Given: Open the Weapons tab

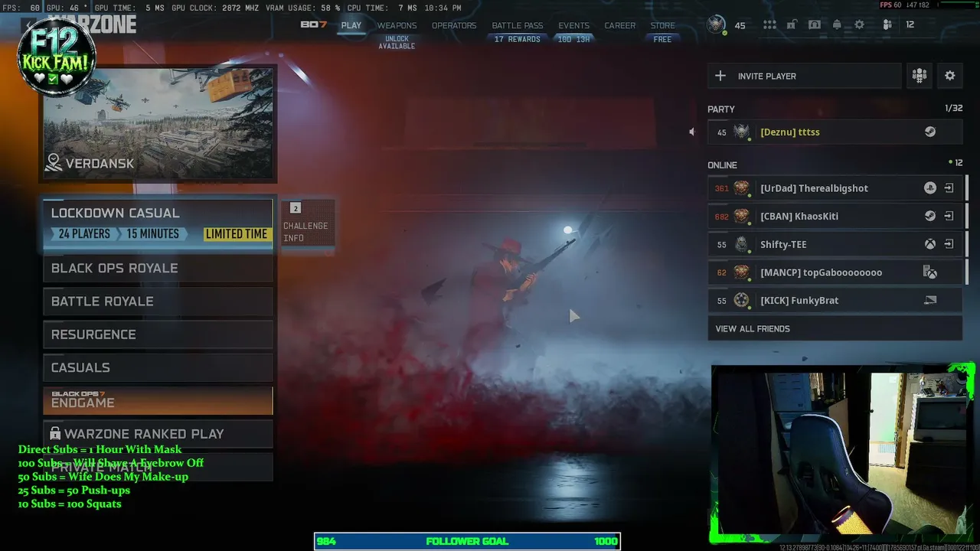Looking at the screenshot, I should [x=397, y=25].
